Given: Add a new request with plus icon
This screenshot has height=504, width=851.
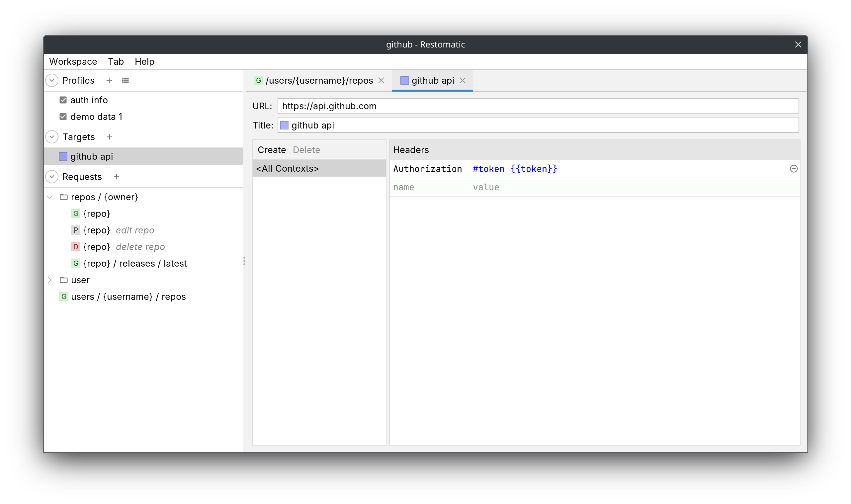Looking at the screenshot, I should 117,177.
